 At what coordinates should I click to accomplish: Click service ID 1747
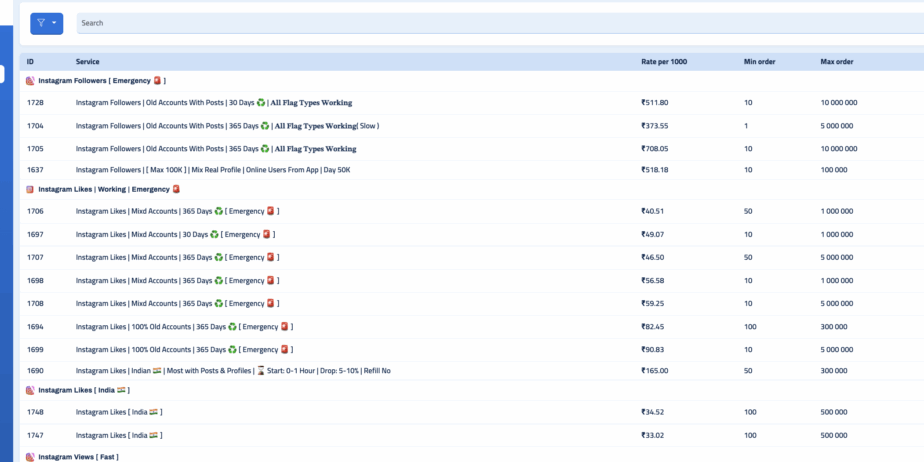(35, 435)
